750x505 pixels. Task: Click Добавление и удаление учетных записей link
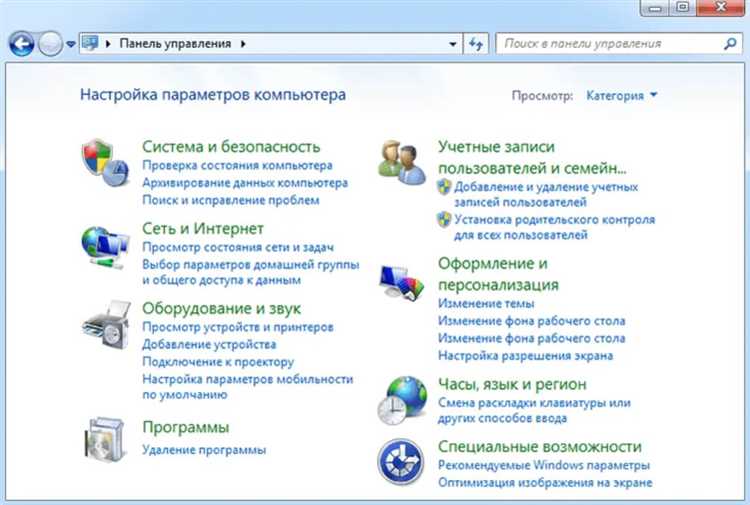pyautogui.click(x=546, y=195)
